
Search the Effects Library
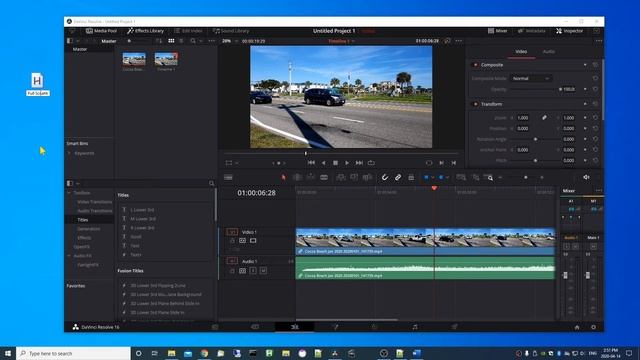pos(211,184)
